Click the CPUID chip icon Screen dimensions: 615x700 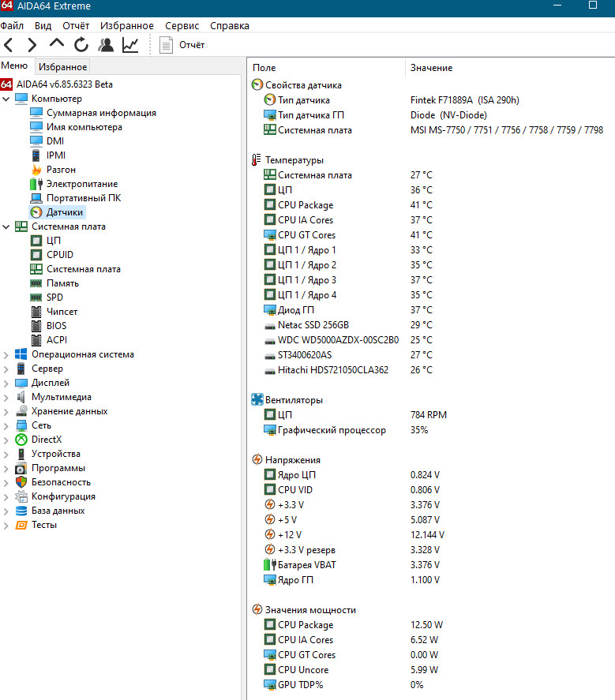[x=36, y=254]
